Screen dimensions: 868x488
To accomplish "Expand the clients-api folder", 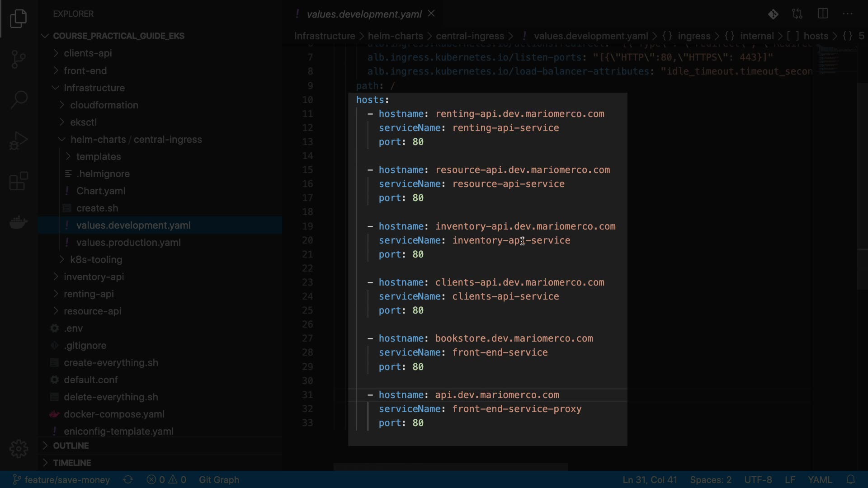I will (88, 53).
